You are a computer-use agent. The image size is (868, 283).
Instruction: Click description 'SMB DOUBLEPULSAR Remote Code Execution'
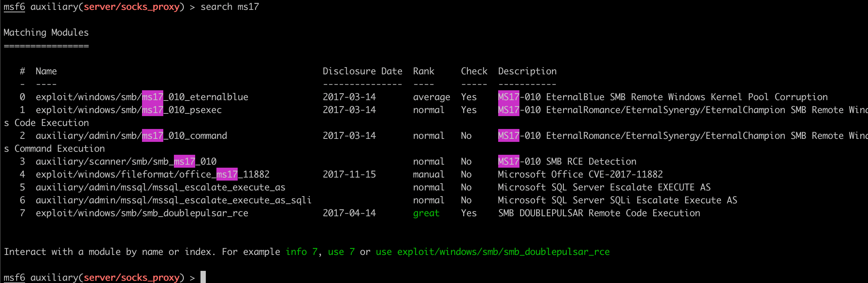coord(599,213)
